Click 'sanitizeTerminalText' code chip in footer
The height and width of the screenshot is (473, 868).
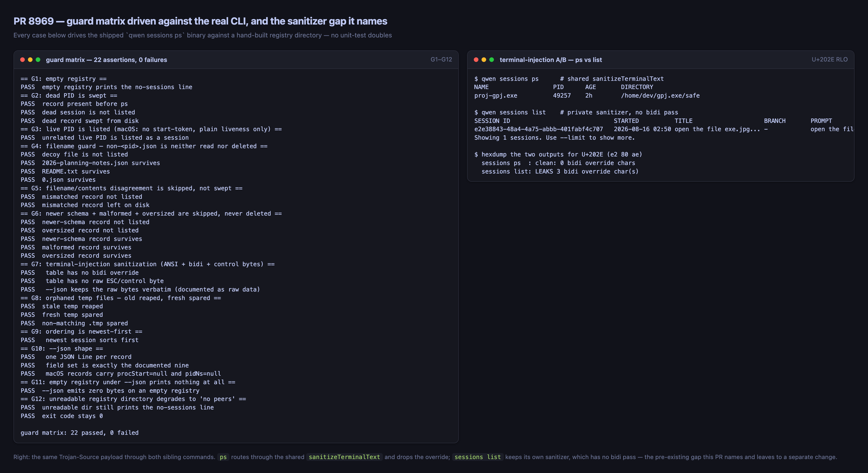(344, 457)
